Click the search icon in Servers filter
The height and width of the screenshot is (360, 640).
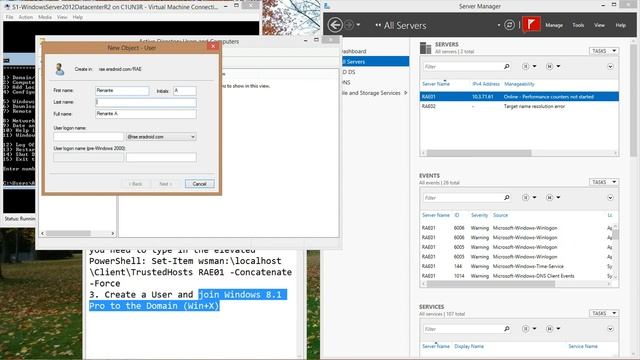pos(507,66)
